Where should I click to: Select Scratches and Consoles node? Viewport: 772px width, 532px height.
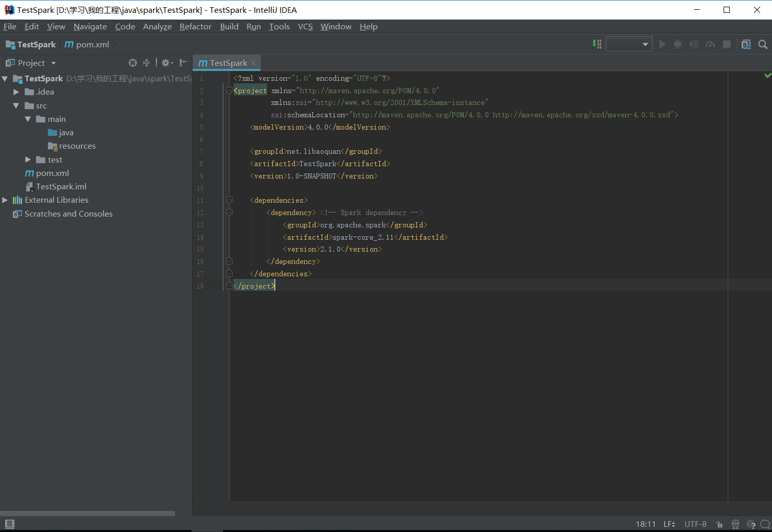coord(63,214)
